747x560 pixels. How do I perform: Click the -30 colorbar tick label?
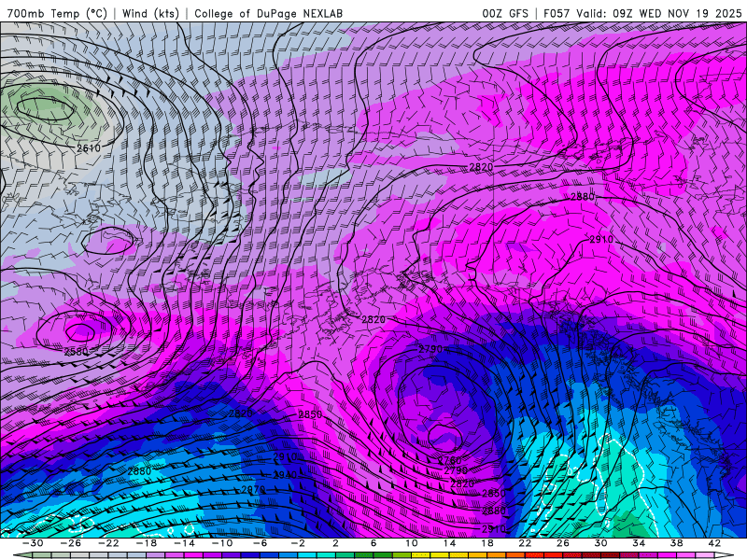(33, 543)
